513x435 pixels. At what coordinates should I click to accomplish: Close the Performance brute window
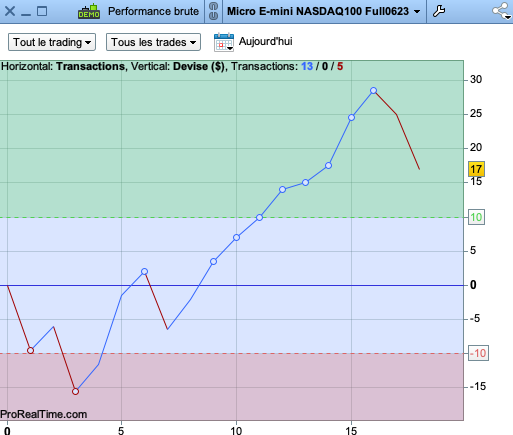(x=10, y=11)
